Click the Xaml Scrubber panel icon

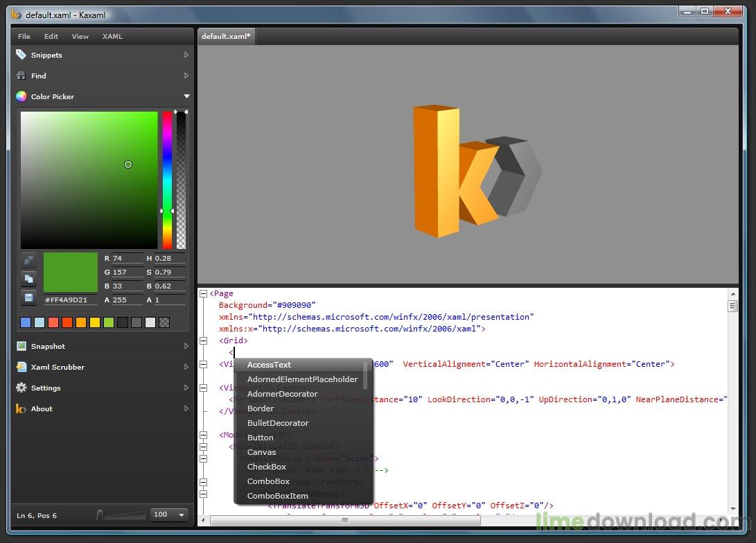21,367
